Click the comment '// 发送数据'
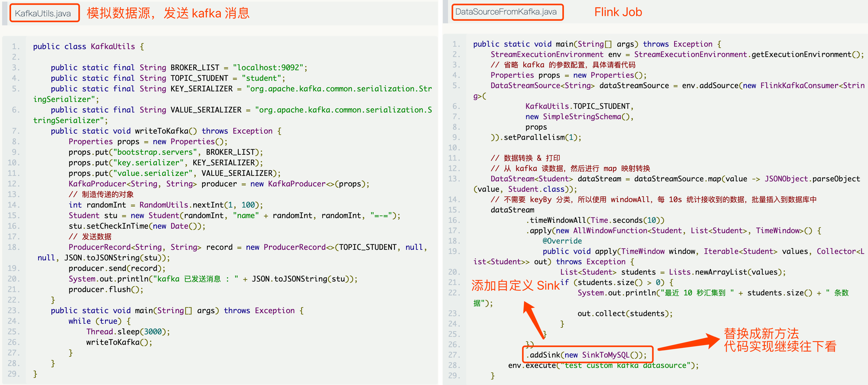Viewport: 868px width, 385px height. (x=90, y=237)
